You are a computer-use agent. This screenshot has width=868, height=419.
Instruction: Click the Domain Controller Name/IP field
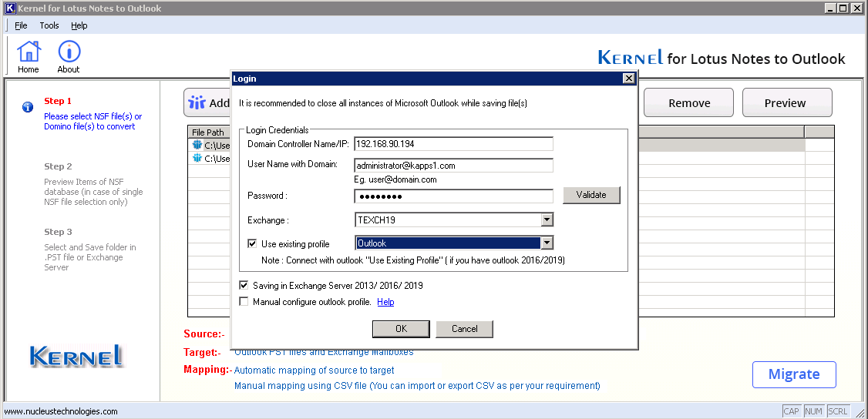(453, 144)
